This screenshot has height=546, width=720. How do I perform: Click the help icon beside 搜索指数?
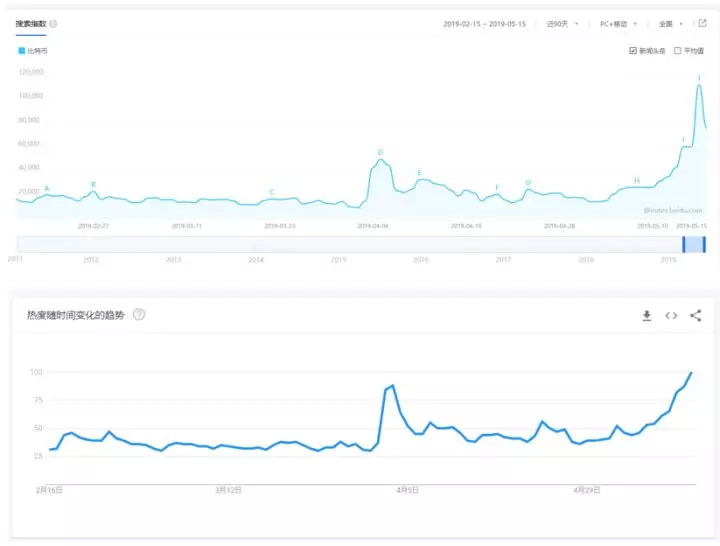click(53, 24)
